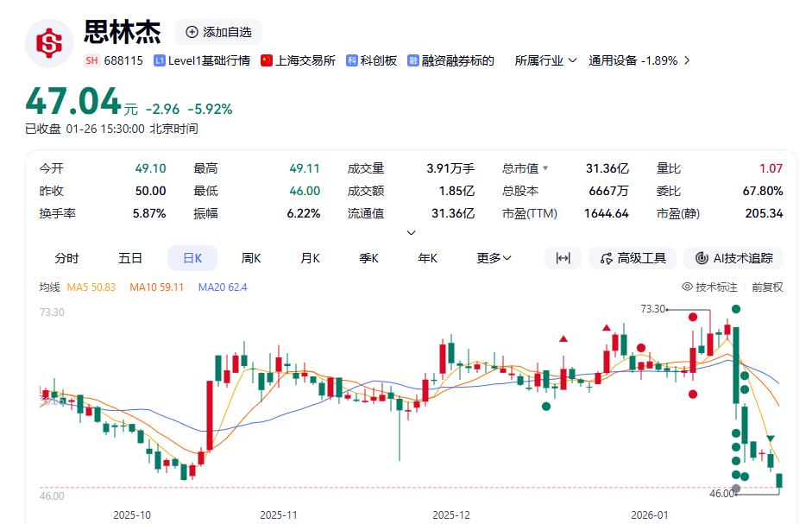This screenshot has height=524, width=812.
Task: Switch to the 分时 tab
Action: coord(66,258)
